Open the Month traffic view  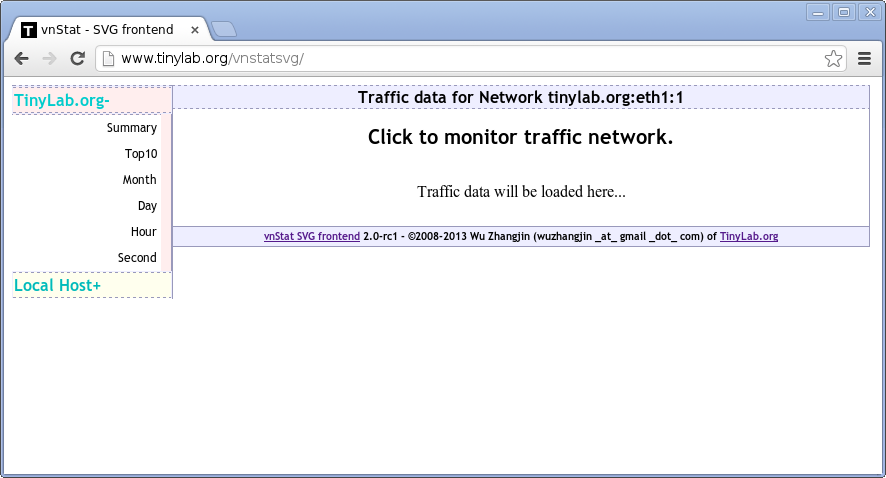pyautogui.click(x=140, y=180)
